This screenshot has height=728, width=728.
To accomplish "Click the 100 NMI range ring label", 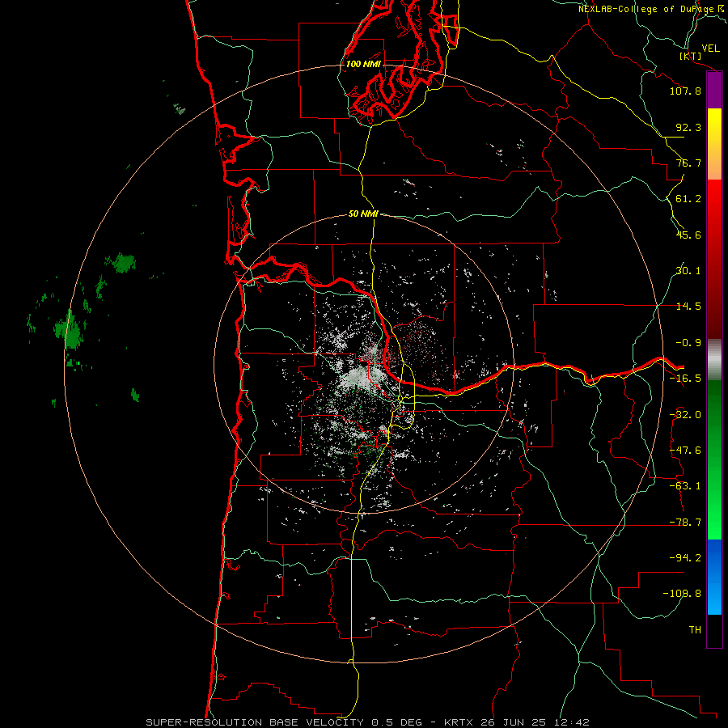I will (363, 64).
